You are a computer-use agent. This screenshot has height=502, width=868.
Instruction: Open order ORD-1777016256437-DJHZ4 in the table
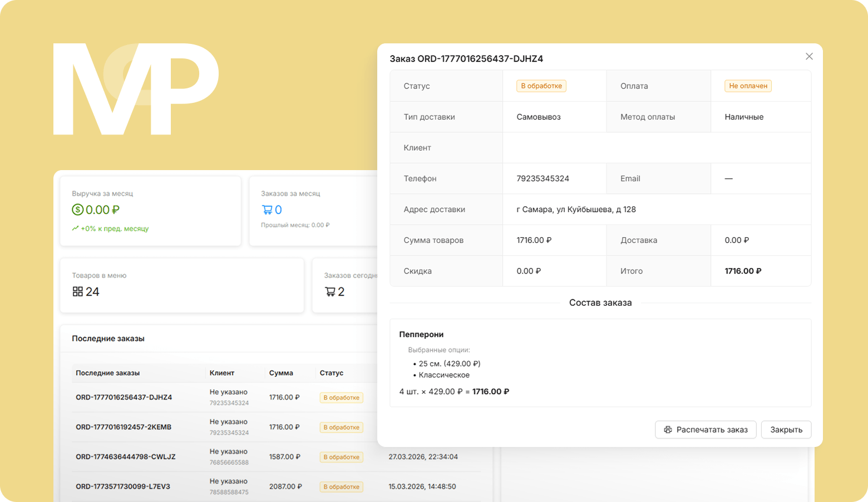[124, 397]
